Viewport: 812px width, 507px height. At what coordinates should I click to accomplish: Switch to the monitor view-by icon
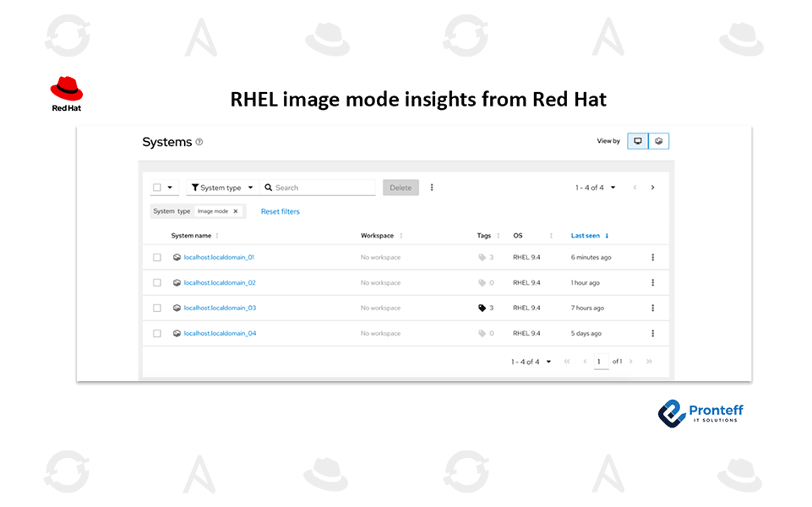click(x=638, y=141)
